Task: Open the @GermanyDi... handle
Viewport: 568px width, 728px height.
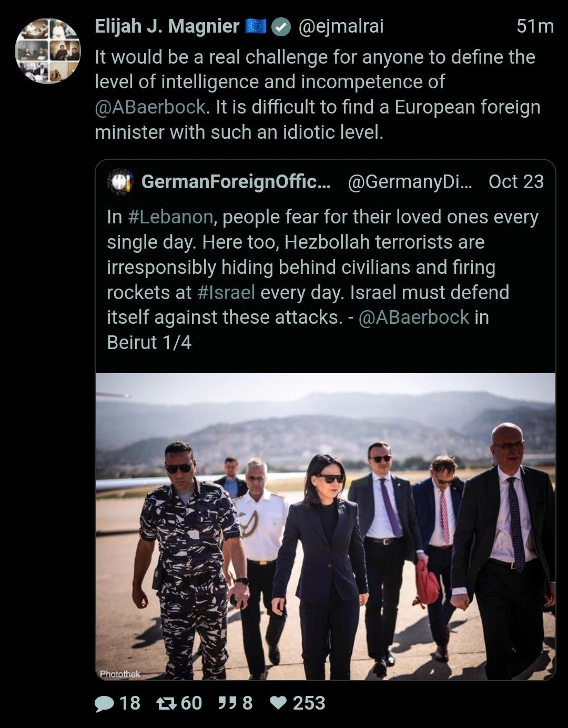Action: tap(410, 182)
